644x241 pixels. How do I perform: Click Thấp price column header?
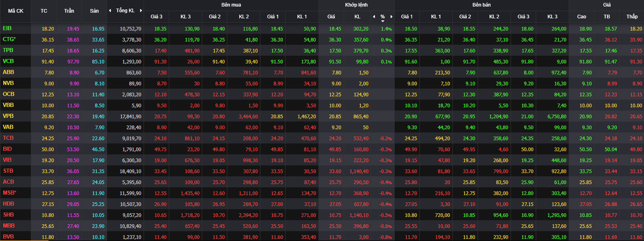[x=632, y=17]
